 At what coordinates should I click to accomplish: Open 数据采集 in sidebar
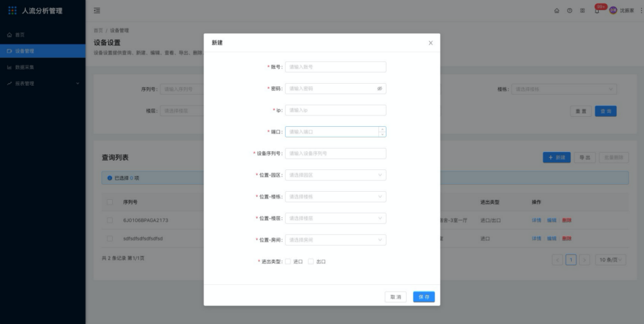click(43, 67)
